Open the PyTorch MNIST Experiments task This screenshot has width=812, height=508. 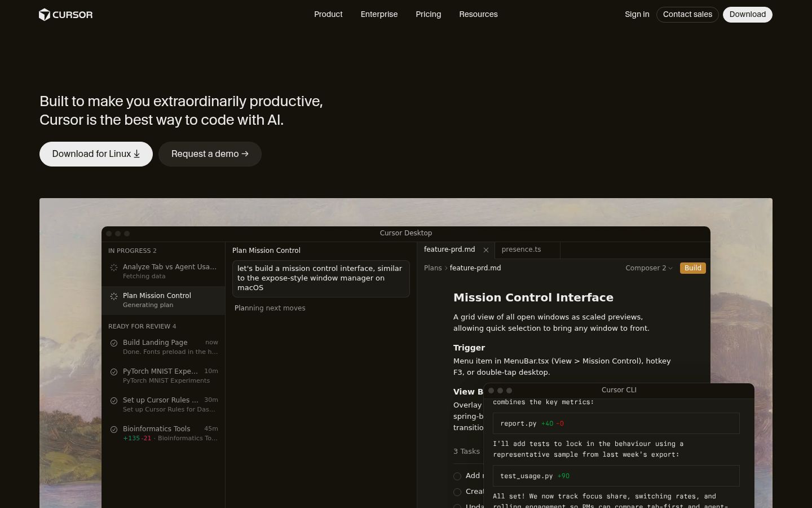[164, 375]
